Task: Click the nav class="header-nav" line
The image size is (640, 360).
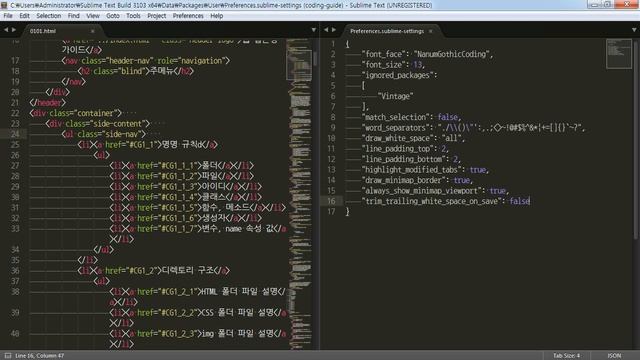Action: [146, 60]
